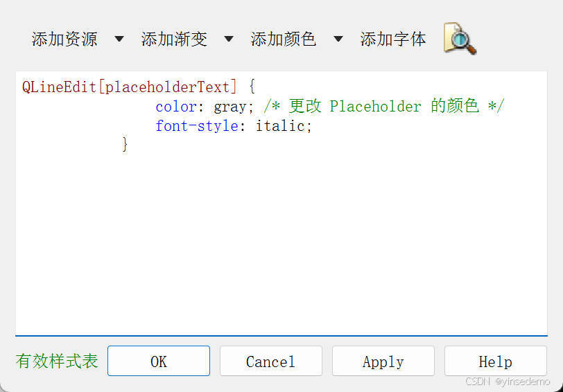The height and width of the screenshot is (392, 563).
Task: Expand the 添加资源 dropdown arrow
Action: (x=119, y=39)
